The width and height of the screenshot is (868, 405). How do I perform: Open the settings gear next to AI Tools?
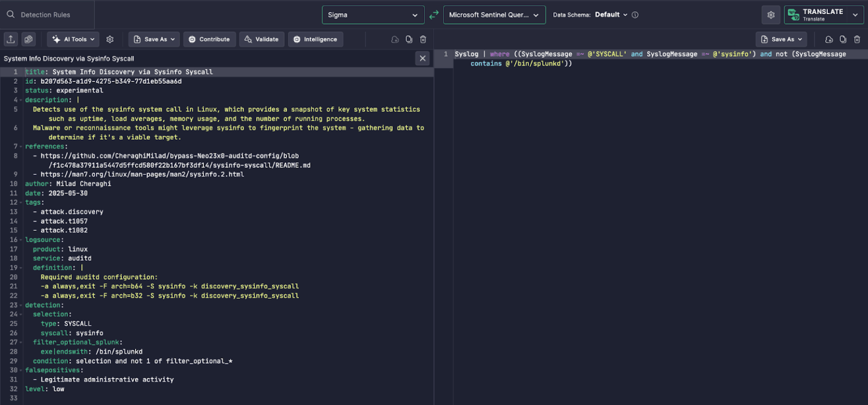coord(110,39)
